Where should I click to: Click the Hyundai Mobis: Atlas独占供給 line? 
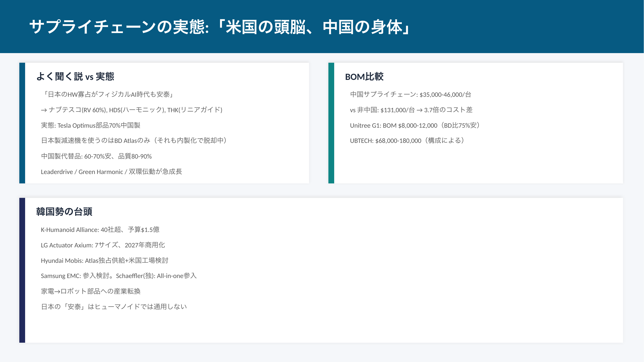[105, 261]
